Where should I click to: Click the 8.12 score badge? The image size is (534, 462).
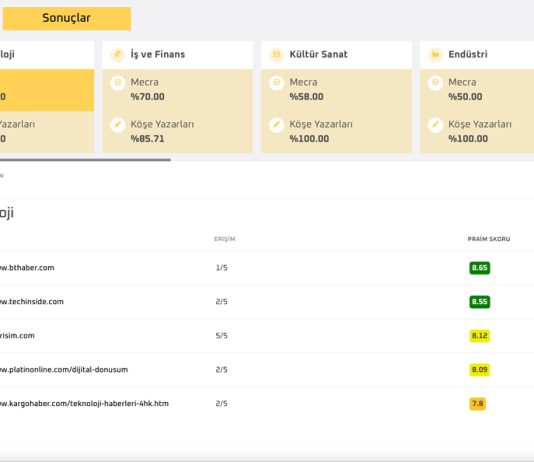coord(480,336)
